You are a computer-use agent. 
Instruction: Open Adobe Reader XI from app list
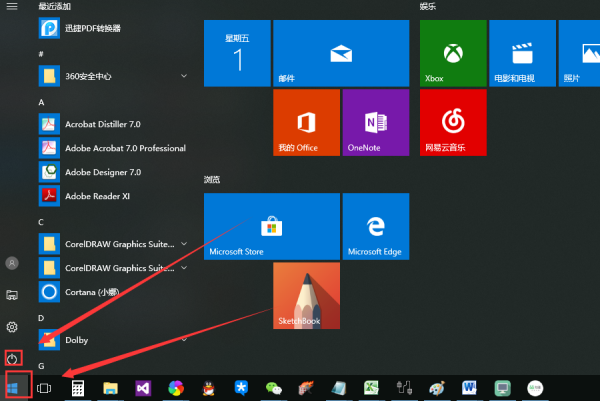tap(98, 195)
